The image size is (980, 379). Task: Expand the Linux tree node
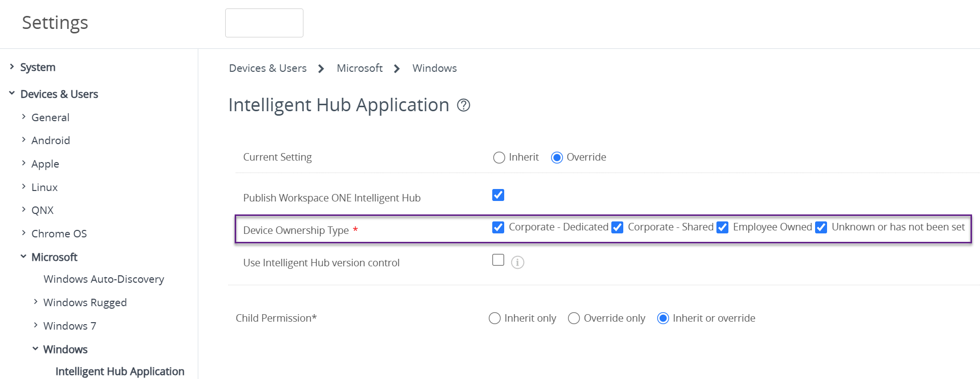point(23,187)
